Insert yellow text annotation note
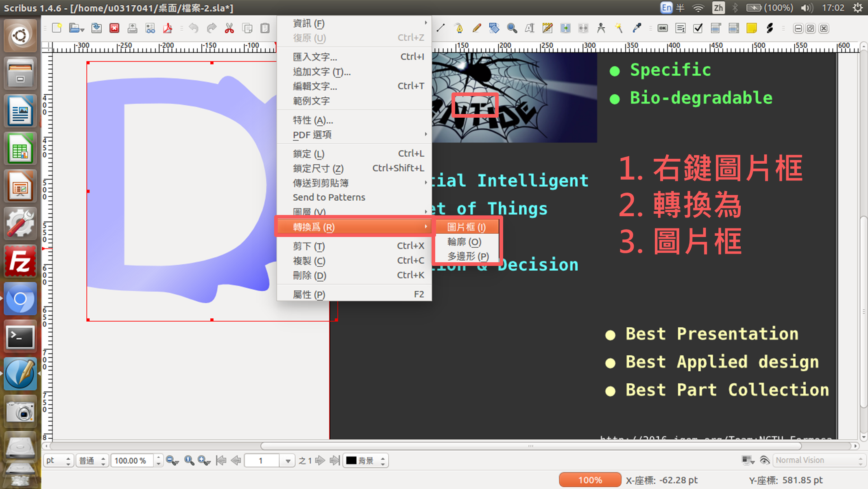The width and height of the screenshot is (868, 489). (752, 28)
